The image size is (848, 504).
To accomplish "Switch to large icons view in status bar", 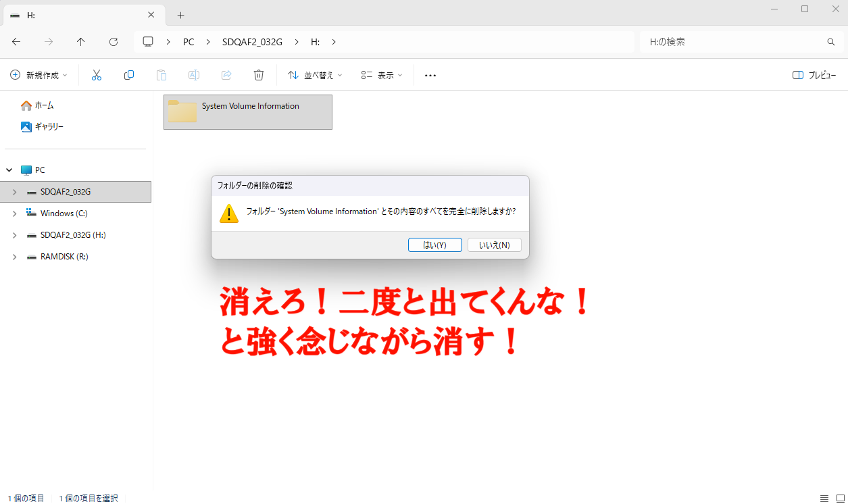I will point(841,498).
